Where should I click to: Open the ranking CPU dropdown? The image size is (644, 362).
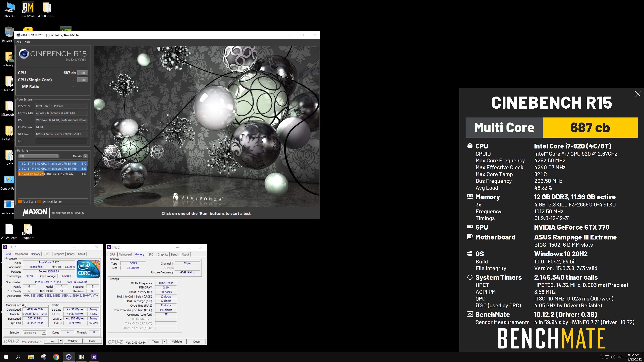point(39,156)
